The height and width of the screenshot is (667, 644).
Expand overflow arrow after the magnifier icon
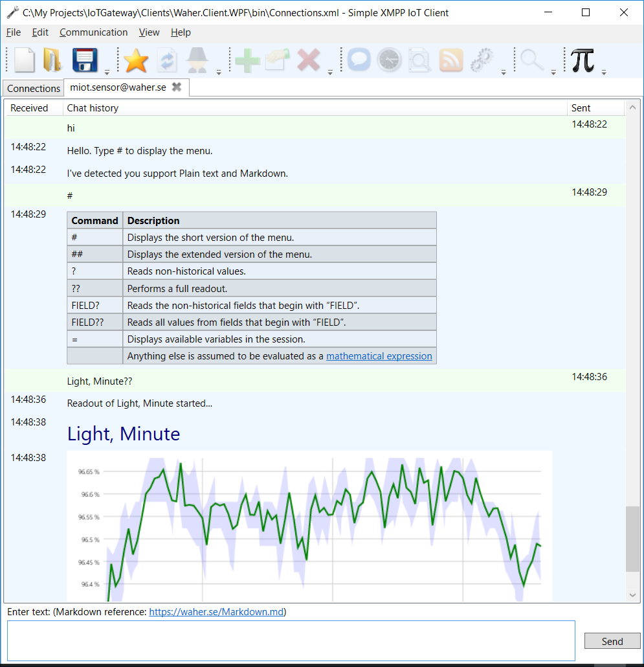coord(553,72)
